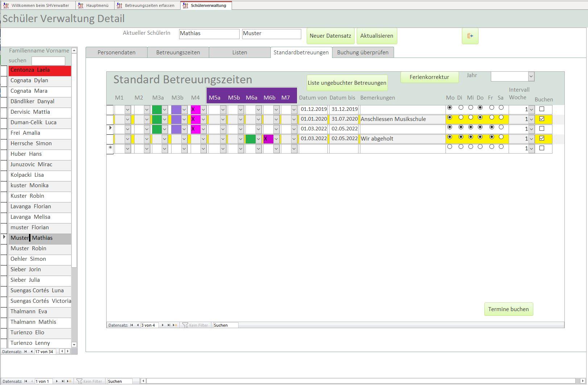This screenshot has width=588, height=385.
Task: Add new blank record in Standard Betreuungszeiten navigator
Action: 175,325
